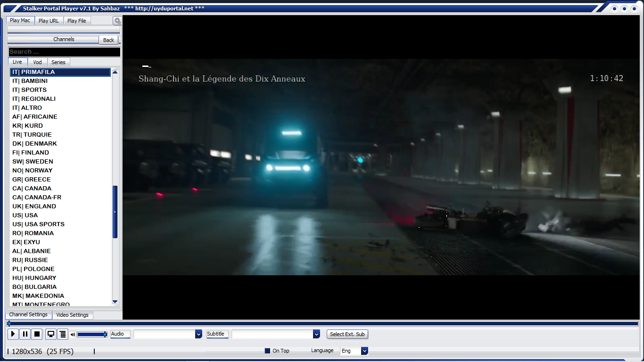Open the Video Settings tab

73,315
